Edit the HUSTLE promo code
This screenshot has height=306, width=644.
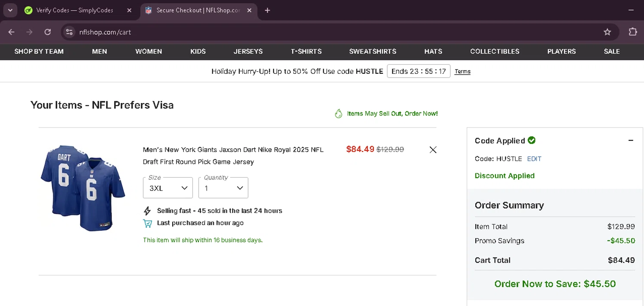(x=534, y=159)
